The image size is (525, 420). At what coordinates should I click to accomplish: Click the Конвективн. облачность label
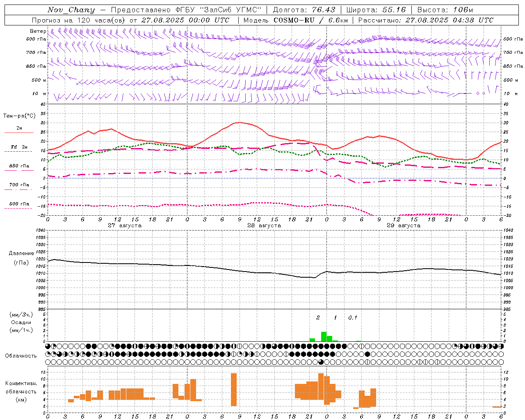(x=21, y=387)
